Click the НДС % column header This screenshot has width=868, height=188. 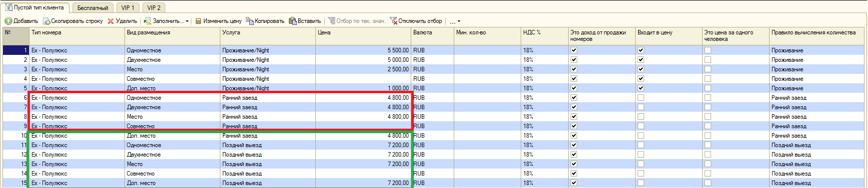(x=545, y=36)
